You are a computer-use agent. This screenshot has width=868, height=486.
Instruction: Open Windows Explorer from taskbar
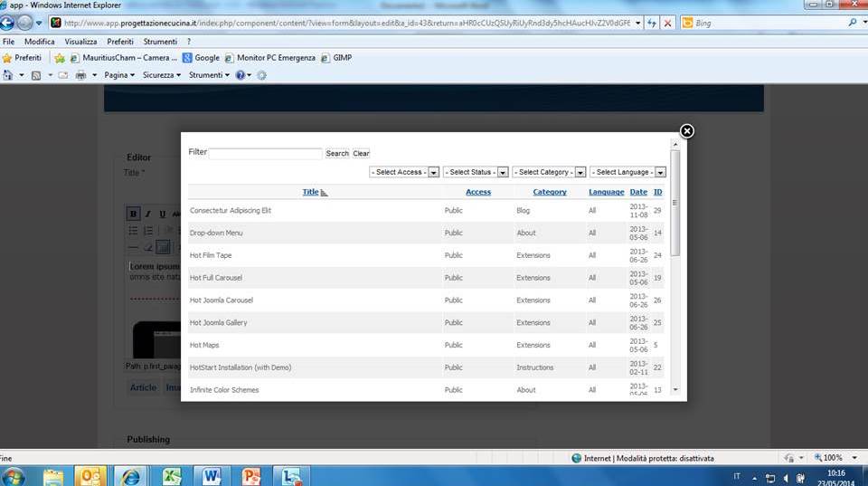click(53, 477)
